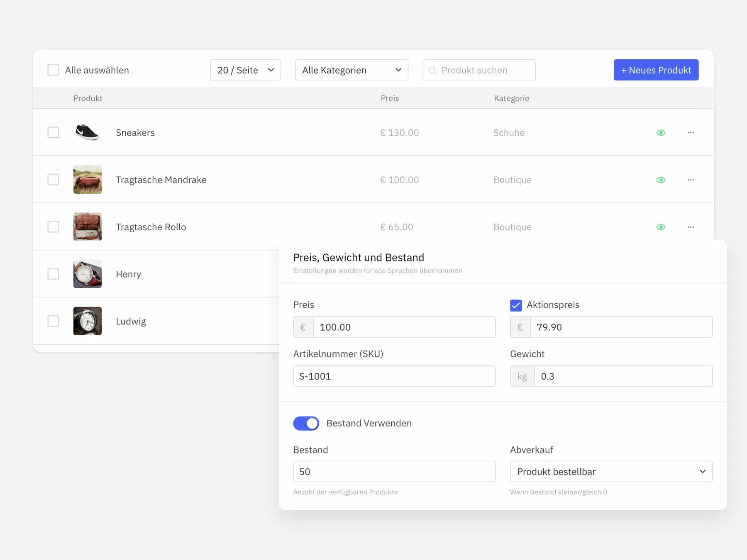Image resolution: width=747 pixels, height=560 pixels.
Task: Open more options menu for Sneakers
Action: (691, 133)
